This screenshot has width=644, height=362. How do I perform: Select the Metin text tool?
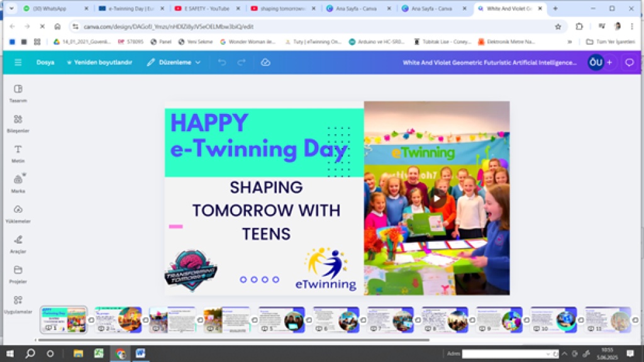18,152
